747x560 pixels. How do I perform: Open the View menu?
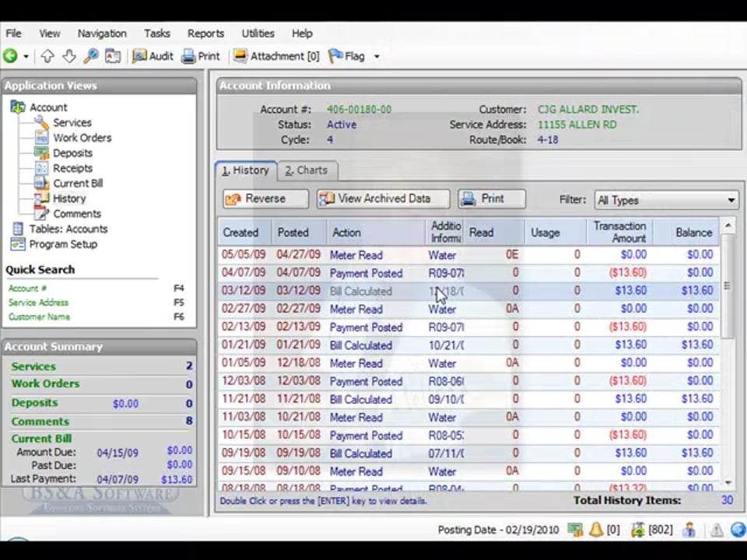[50, 33]
